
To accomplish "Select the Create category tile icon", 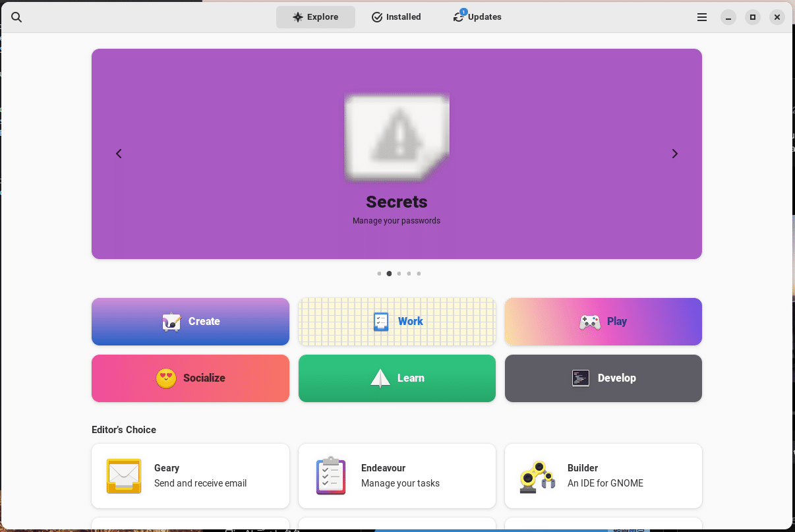I will coord(171,321).
